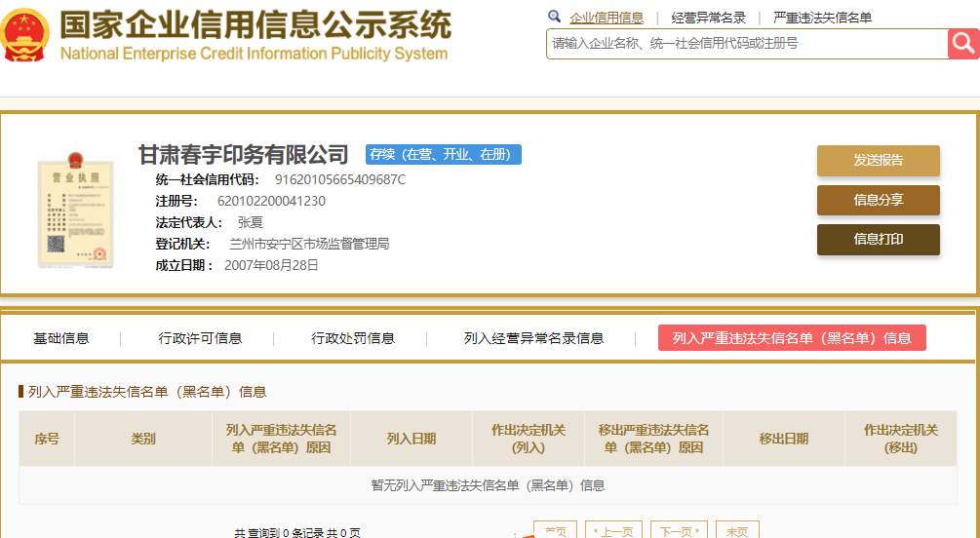
Task: Select the 严重违法失信名单 search category
Action: [x=822, y=18]
